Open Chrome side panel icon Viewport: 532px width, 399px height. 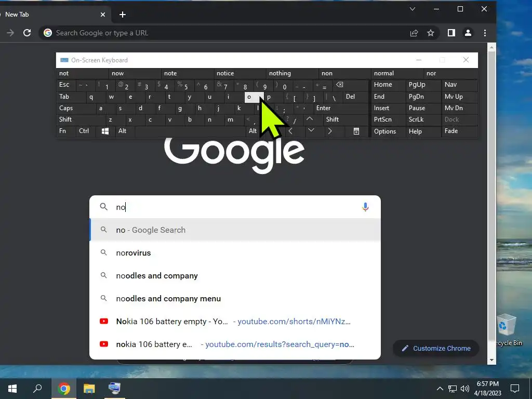click(451, 33)
